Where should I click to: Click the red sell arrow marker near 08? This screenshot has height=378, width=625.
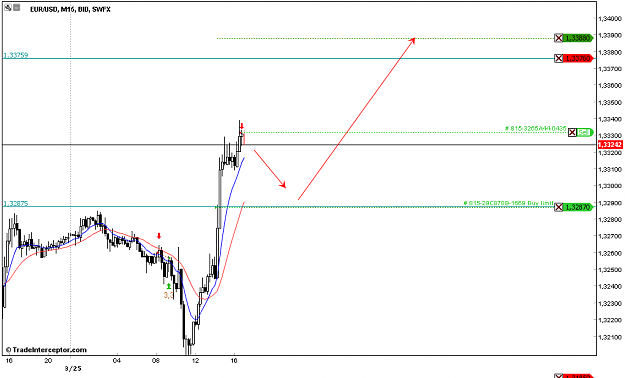click(159, 236)
